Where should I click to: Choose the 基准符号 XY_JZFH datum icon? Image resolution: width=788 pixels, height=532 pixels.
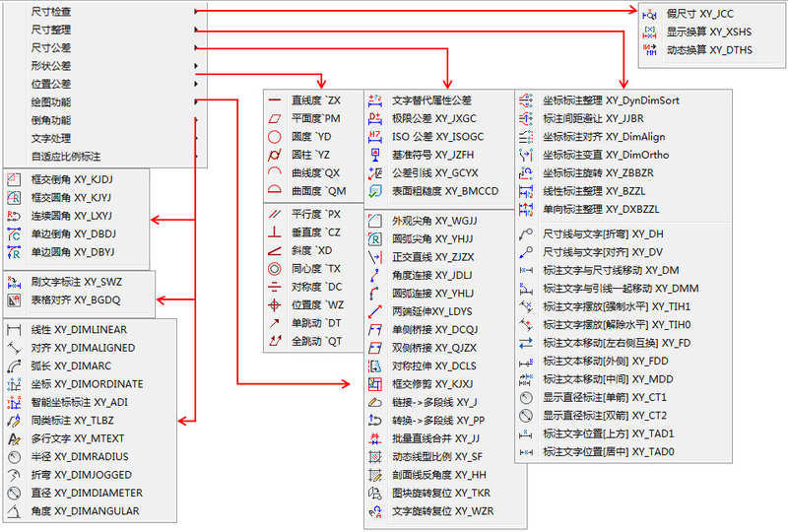[374, 155]
